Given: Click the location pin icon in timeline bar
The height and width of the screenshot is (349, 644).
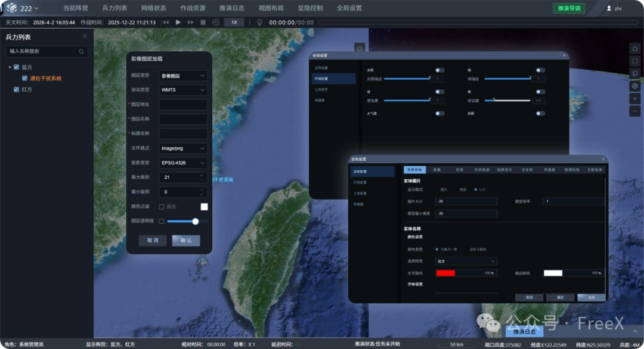Looking at the screenshot, I should 259,22.
